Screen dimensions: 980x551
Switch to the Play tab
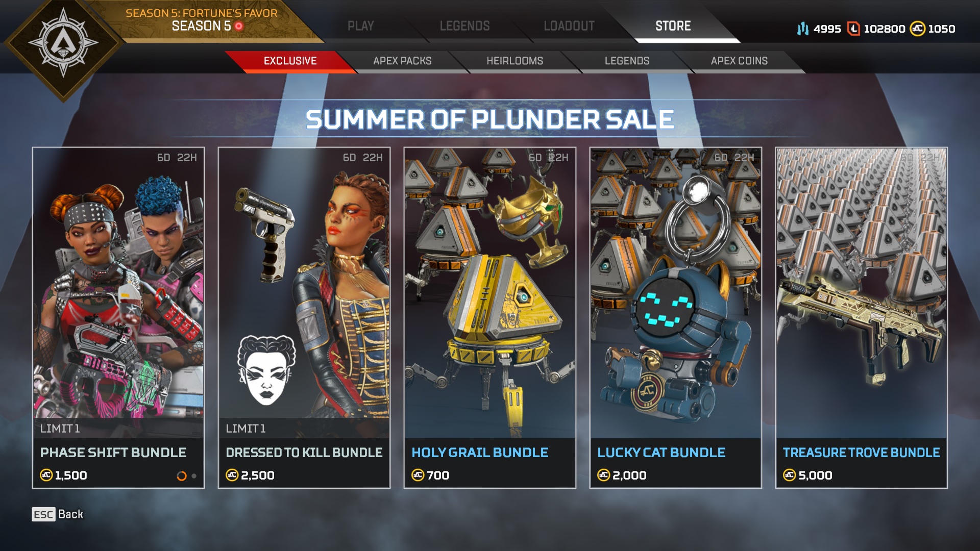[x=361, y=26]
